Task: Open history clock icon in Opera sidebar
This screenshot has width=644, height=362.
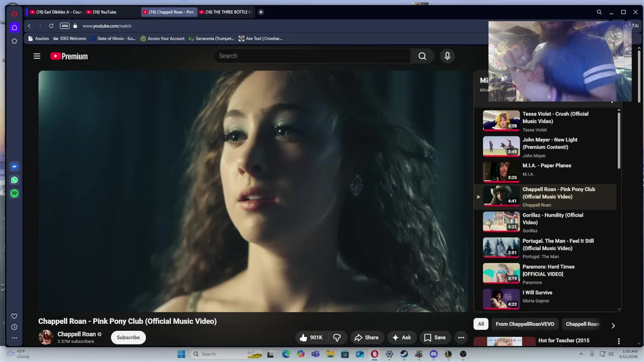Action: (x=14, y=327)
